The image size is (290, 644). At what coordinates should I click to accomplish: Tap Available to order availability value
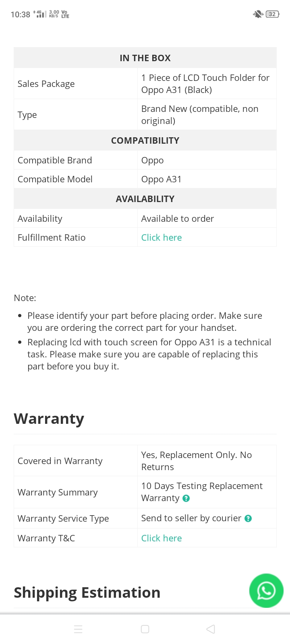pyautogui.click(x=177, y=219)
